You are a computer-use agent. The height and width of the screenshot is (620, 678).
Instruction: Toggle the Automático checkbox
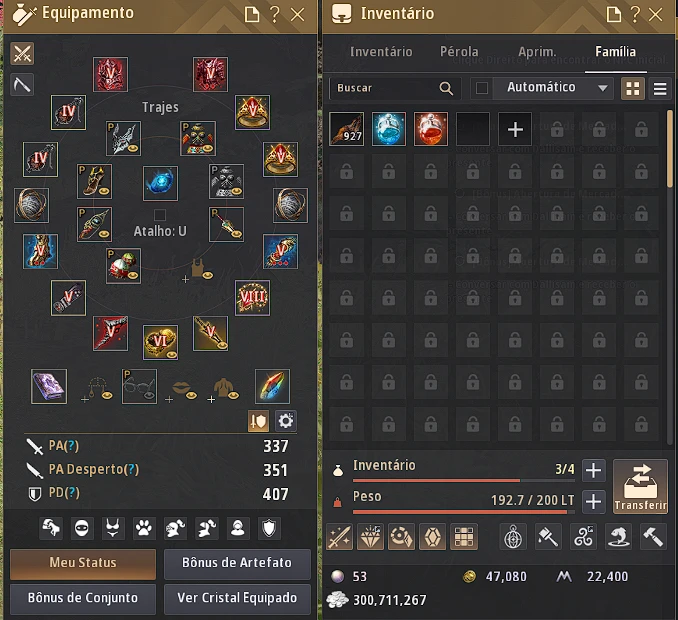pyautogui.click(x=482, y=88)
